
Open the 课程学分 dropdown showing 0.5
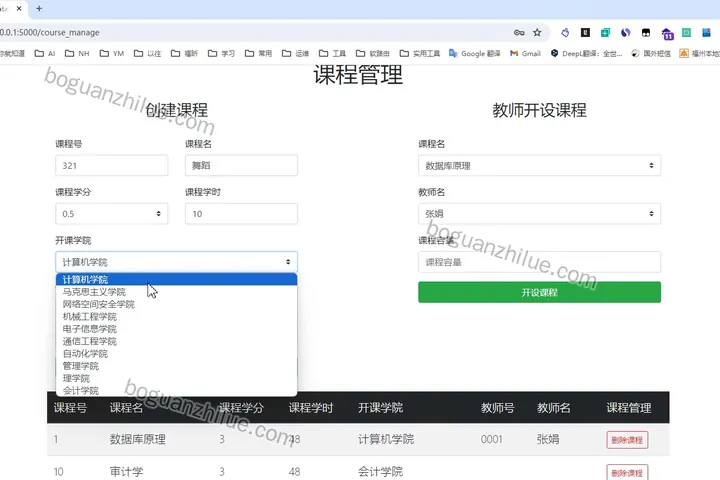click(x=112, y=214)
